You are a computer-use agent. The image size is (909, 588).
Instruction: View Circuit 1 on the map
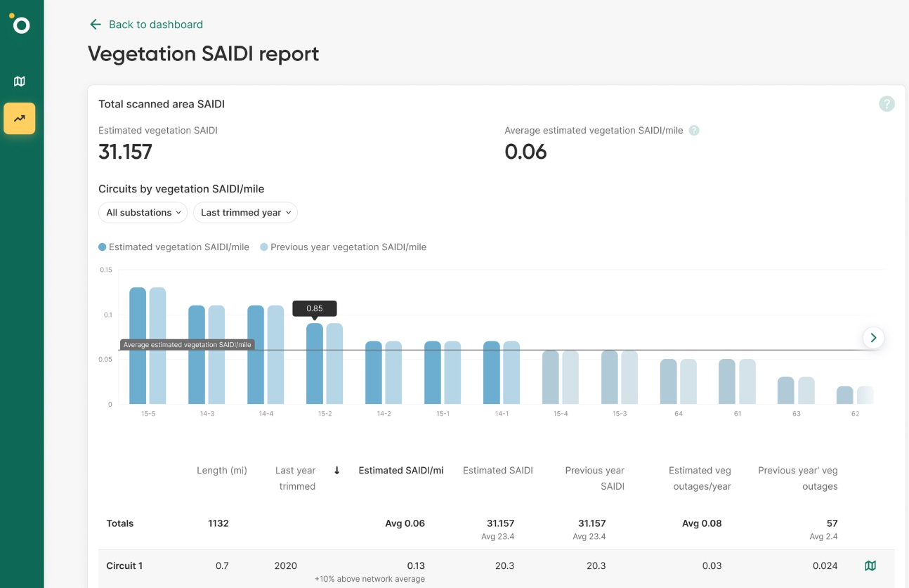click(870, 566)
